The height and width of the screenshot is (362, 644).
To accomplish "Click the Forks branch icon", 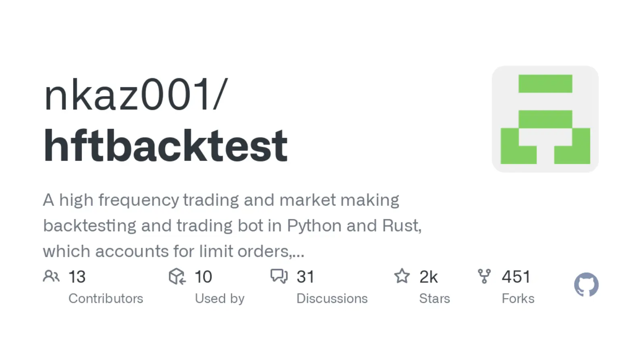I will pos(484,276).
